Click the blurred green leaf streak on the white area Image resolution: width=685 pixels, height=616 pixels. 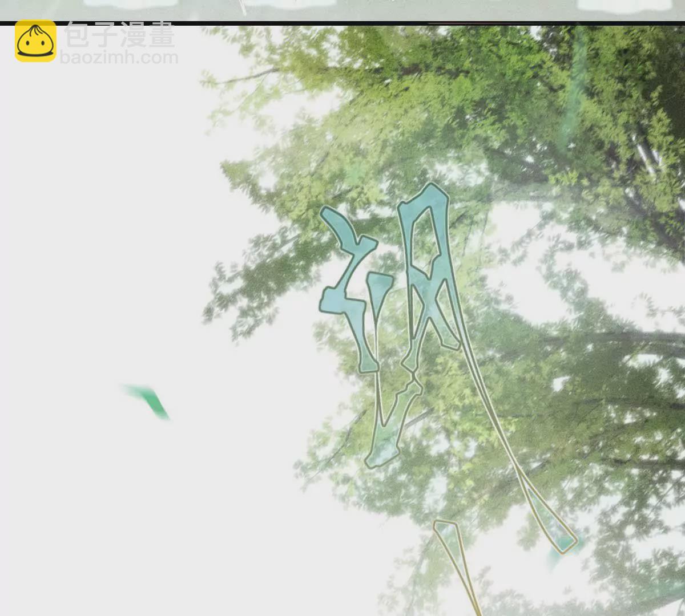[x=148, y=399]
